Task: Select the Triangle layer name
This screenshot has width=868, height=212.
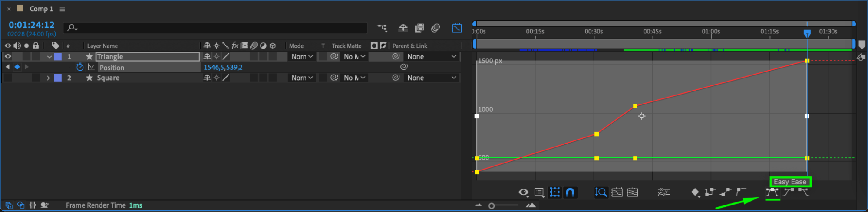Action: [110, 56]
